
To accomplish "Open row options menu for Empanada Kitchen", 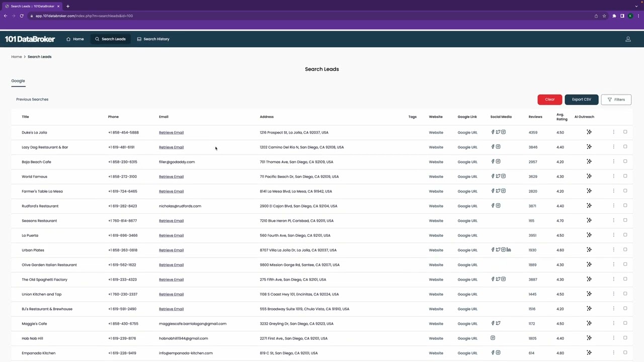I will click(613, 352).
